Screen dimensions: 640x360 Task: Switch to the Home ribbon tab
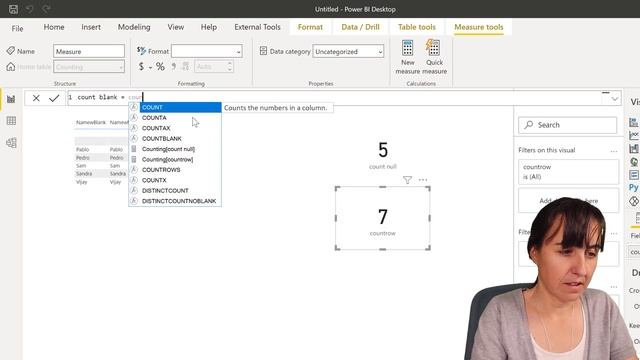[x=54, y=27]
